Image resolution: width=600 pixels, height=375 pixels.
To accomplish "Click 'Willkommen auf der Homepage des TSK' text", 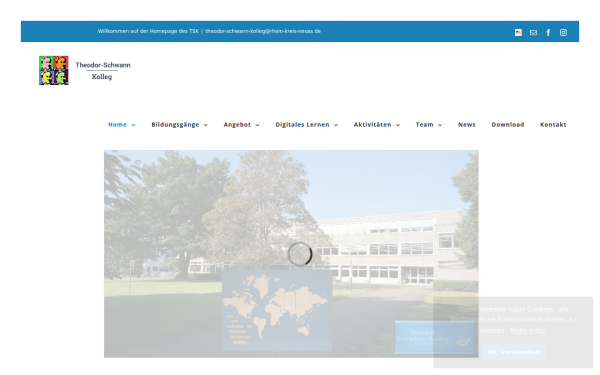I will pyautogui.click(x=148, y=31).
